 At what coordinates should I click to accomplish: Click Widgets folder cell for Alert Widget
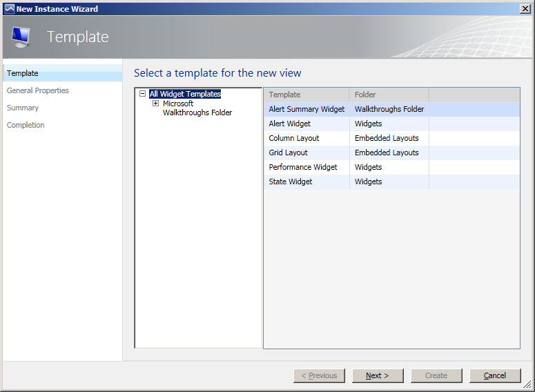point(389,124)
